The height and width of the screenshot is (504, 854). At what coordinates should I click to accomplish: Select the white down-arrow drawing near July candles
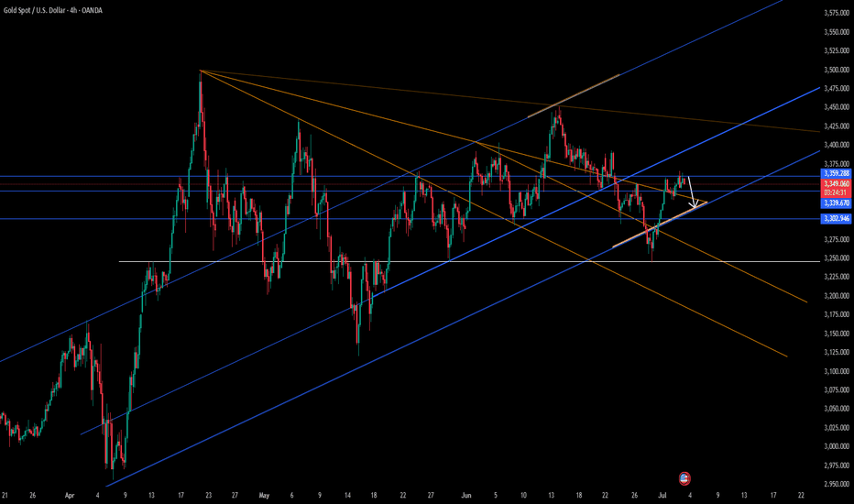[692, 192]
